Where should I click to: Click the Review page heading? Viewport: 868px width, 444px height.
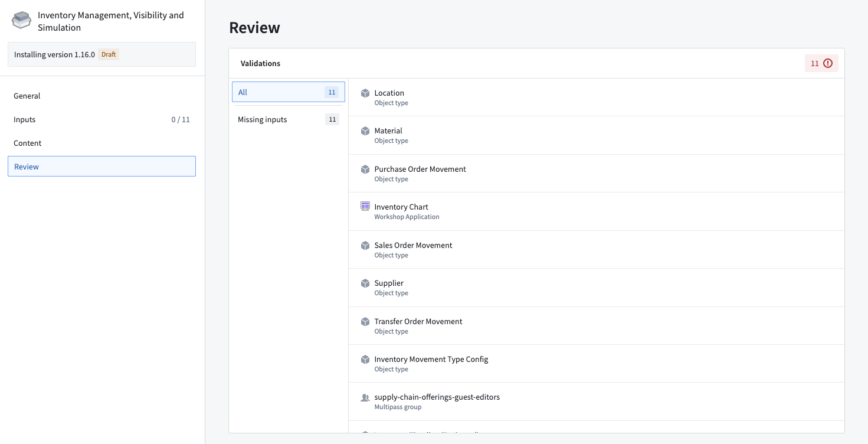click(254, 27)
